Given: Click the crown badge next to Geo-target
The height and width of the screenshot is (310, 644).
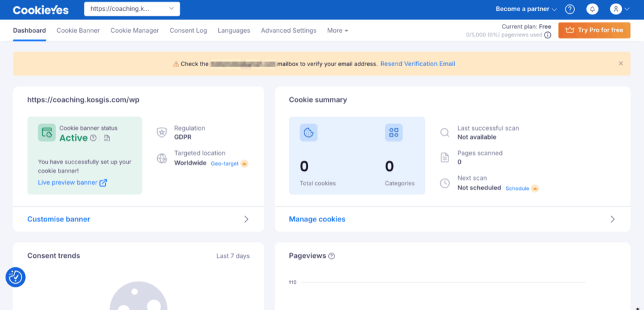Looking at the screenshot, I should (245, 163).
